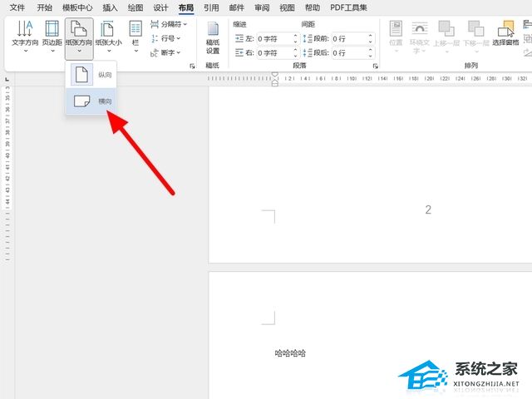The height and width of the screenshot is (399, 532).
Task: Click the Columns (栏) icon
Action: click(135, 33)
